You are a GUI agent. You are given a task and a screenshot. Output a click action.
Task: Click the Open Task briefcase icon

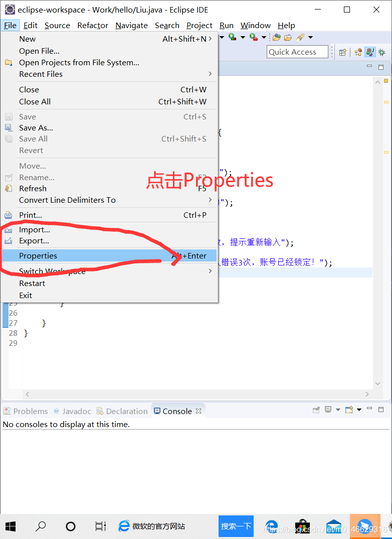click(288, 37)
